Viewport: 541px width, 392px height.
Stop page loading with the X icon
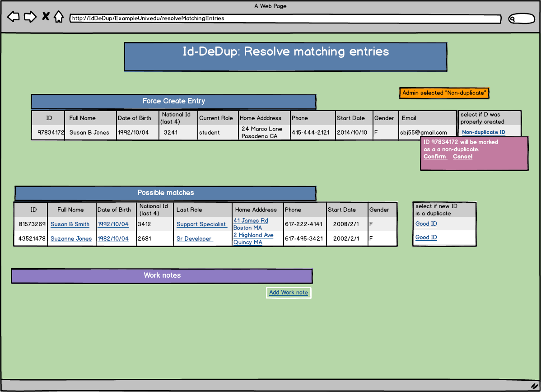point(45,16)
